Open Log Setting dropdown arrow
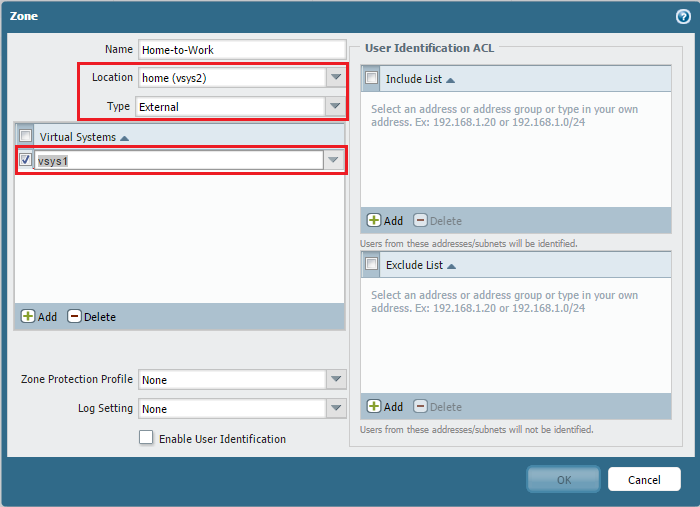This screenshot has height=507, width=700. (x=336, y=408)
